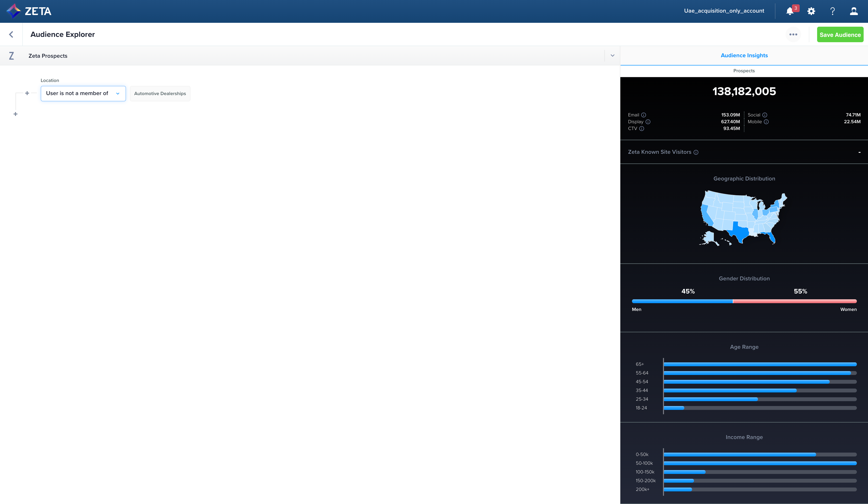The height and width of the screenshot is (504, 868).
Task: Go back using the left chevron
Action: tap(11, 34)
